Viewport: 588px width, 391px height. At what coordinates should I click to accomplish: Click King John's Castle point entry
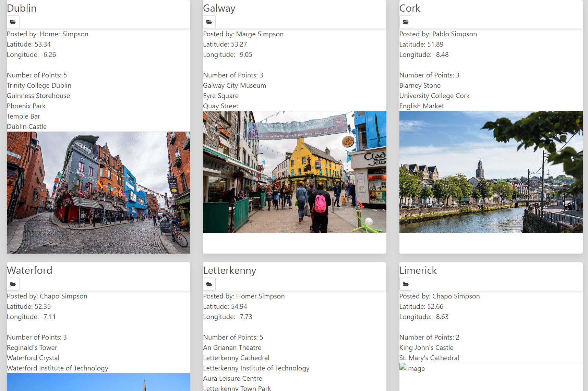coord(426,347)
